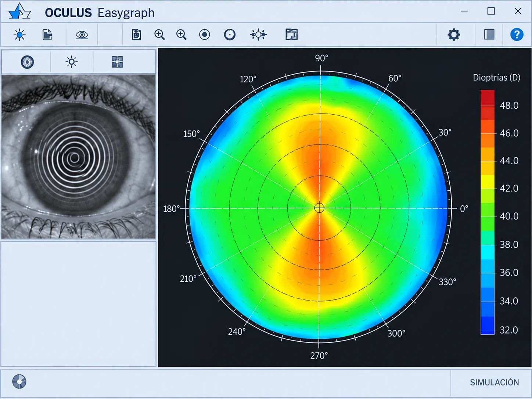Open the clipboard report icon
This screenshot has width=532, height=399.
tap(136, 35)
